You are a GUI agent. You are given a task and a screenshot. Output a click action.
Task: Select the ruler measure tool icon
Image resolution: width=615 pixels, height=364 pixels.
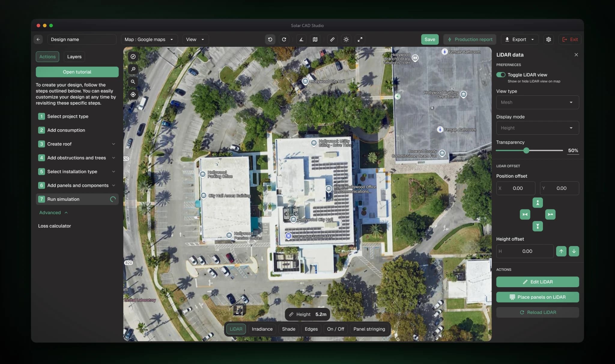coord(332,39)
